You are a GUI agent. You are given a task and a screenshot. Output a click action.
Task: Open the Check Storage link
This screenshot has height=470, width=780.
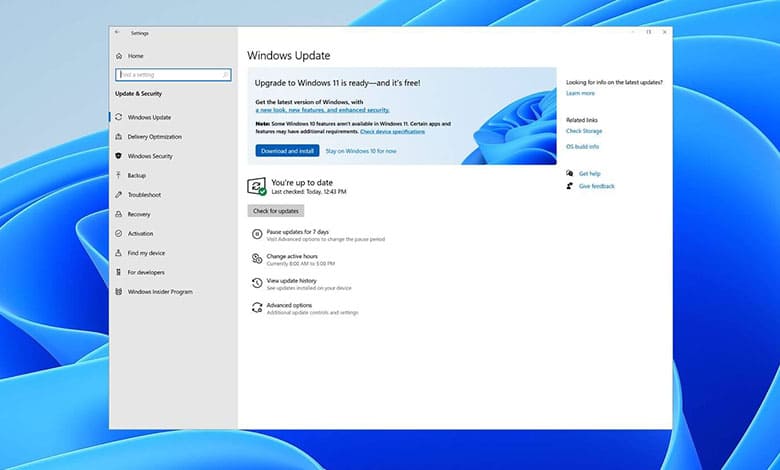tap(584, 131)
